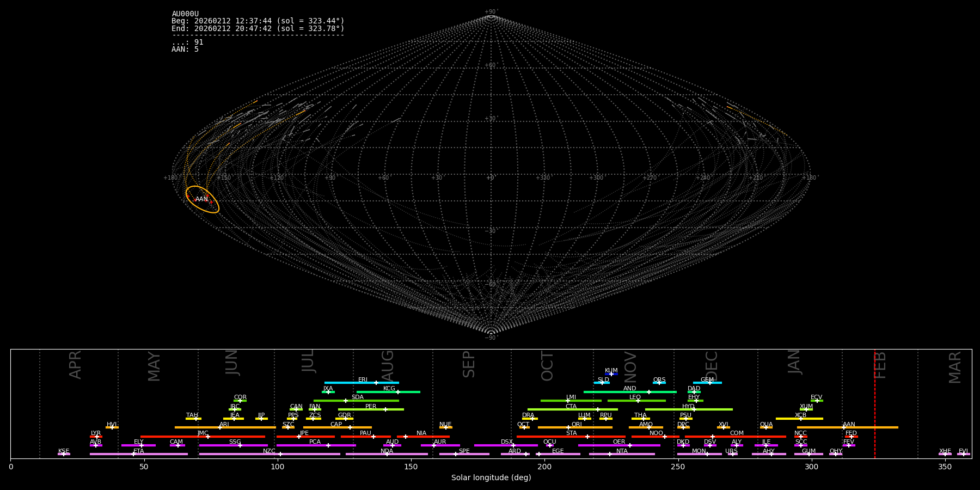This screenshot has width=980, height=490.
Task: Click the −90° latitude label on sky map
Action: point(491,338)
